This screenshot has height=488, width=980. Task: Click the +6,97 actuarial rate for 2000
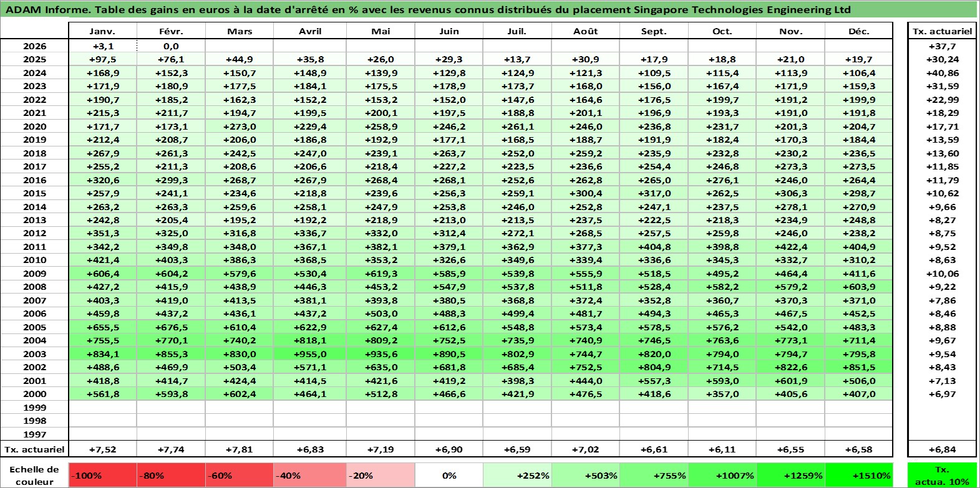tap(942, 394)
